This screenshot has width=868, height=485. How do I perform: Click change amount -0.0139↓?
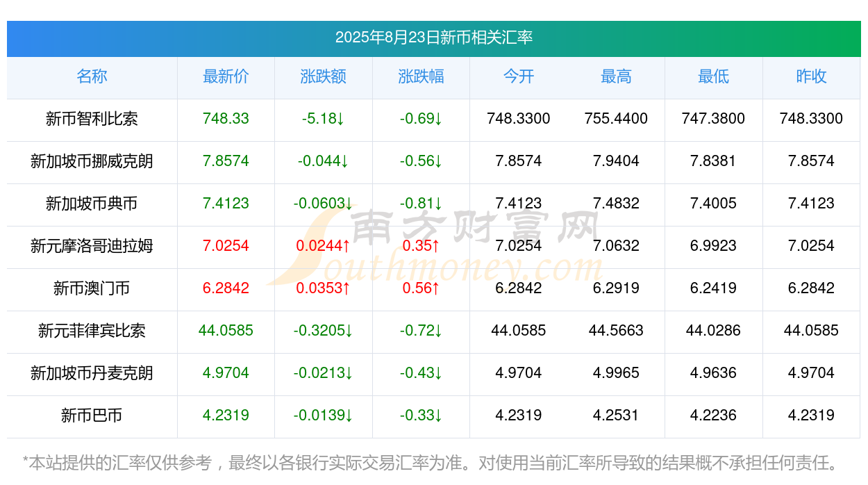pos(324,416)
